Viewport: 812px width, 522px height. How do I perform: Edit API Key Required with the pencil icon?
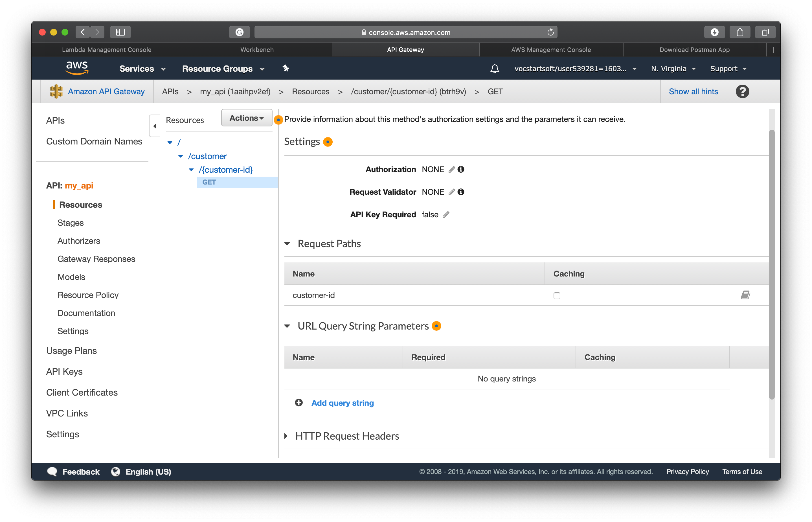point(446,214)
